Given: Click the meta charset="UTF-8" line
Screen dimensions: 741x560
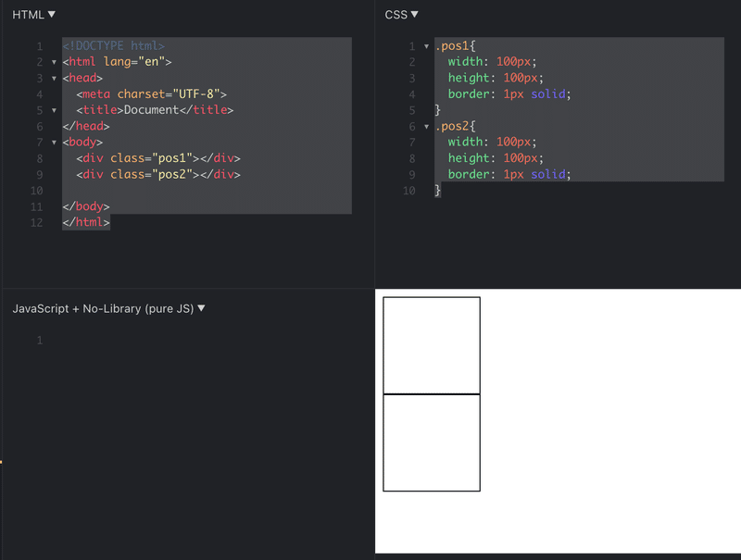Looking at the screenshot, I should pyautogui.click(x=152, y=94).
